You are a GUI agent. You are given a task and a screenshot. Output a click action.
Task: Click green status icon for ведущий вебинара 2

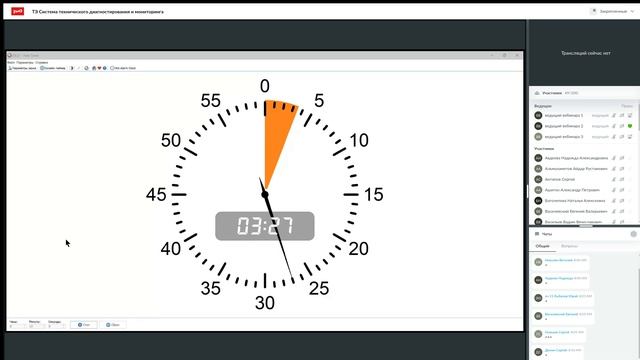coord(630,126)
